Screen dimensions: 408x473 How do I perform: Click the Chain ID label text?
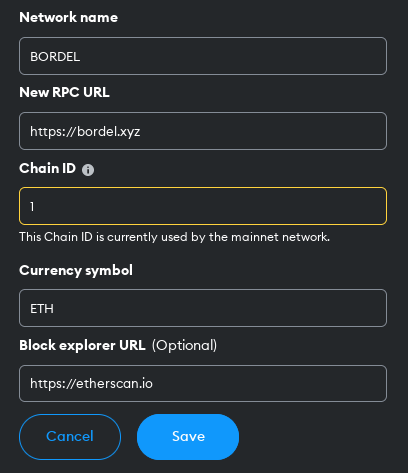pyautogui.click(x=48, y=168)
